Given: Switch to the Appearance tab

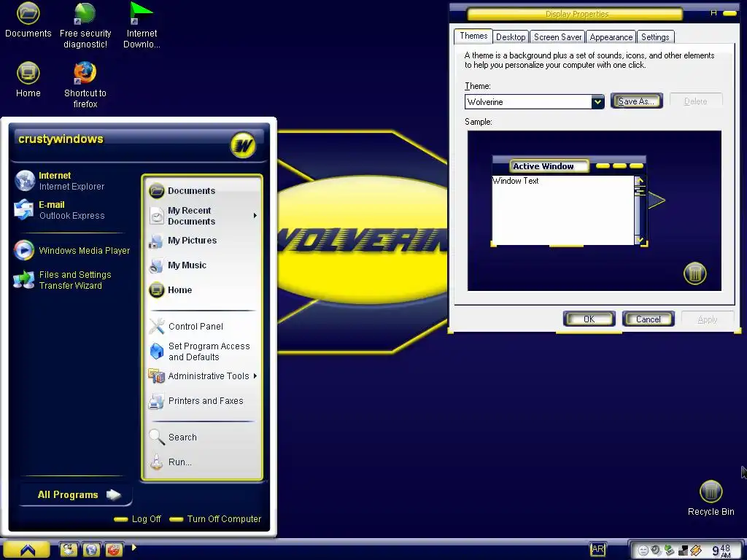Looking at the screenshot, I should coord(611,37).
